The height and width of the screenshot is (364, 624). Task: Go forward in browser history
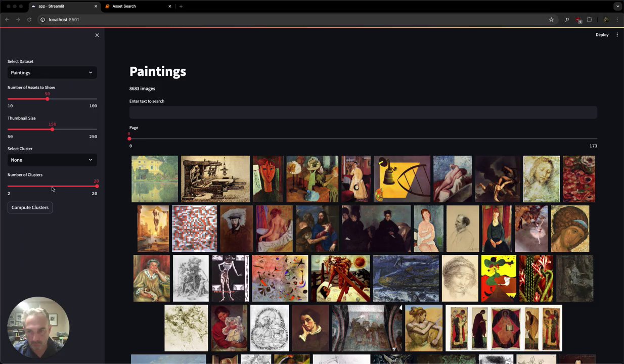coord(18,20)
